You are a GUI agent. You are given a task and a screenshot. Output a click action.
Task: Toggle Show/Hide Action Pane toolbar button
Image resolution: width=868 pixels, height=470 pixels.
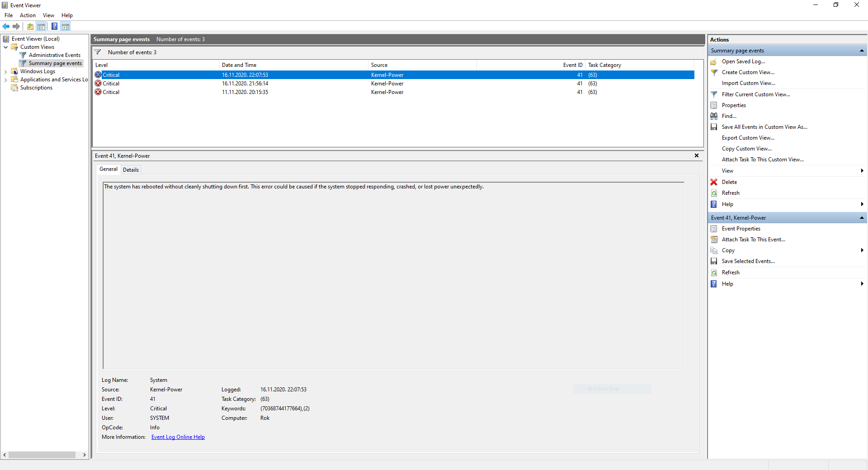(66, 26)
